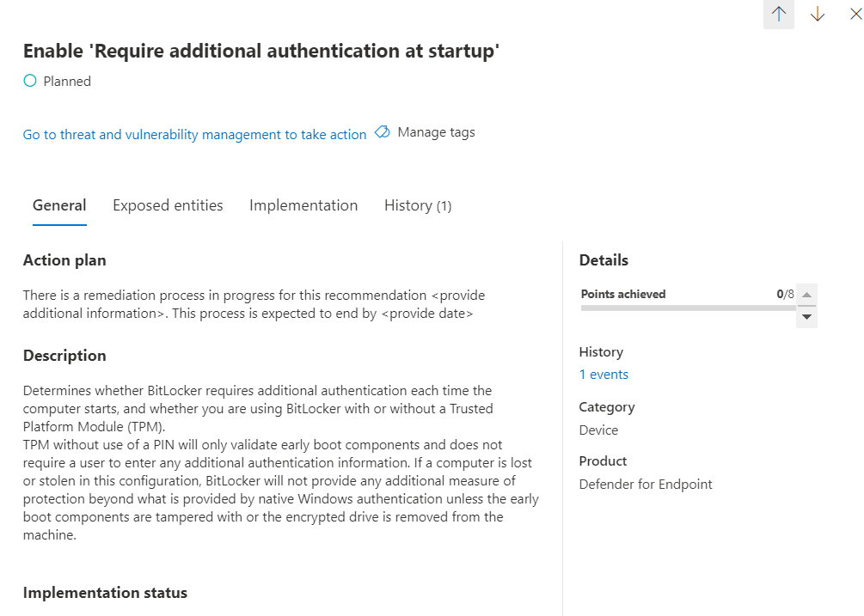Open the 1 events history link
This screenshot has width=864, height=616.
point(604,375)
